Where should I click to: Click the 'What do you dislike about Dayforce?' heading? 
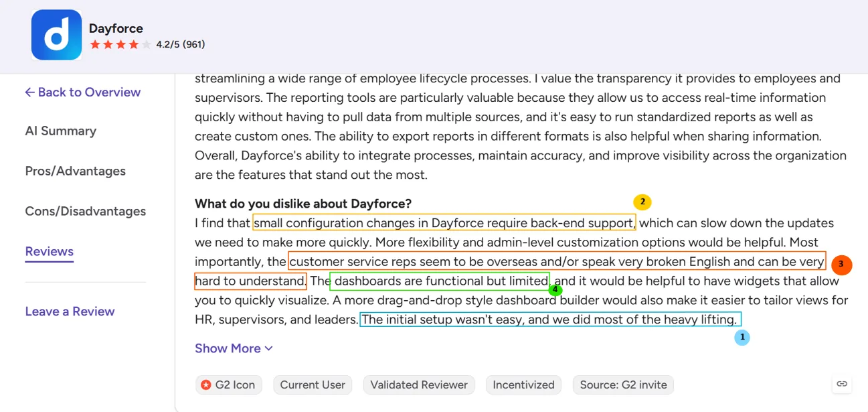pyautogui.click(x=303, y=204)
